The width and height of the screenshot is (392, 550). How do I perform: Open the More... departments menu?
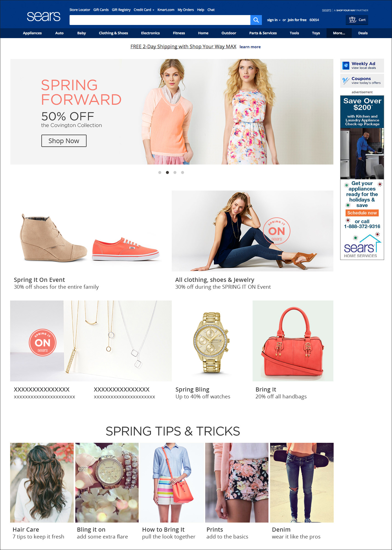(x=339, y=33)
